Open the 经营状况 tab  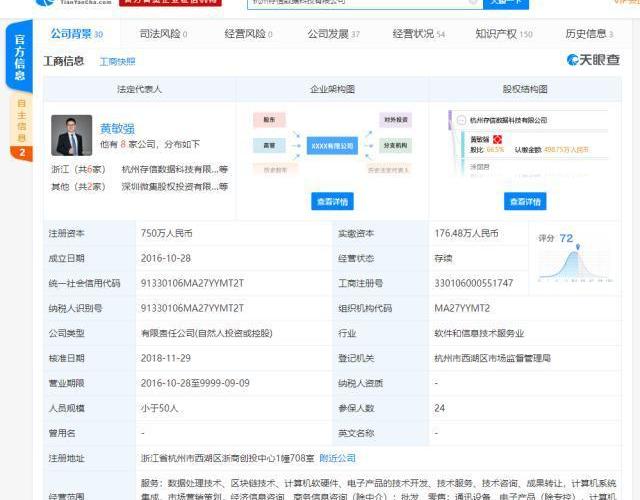(x=418, y=34)
